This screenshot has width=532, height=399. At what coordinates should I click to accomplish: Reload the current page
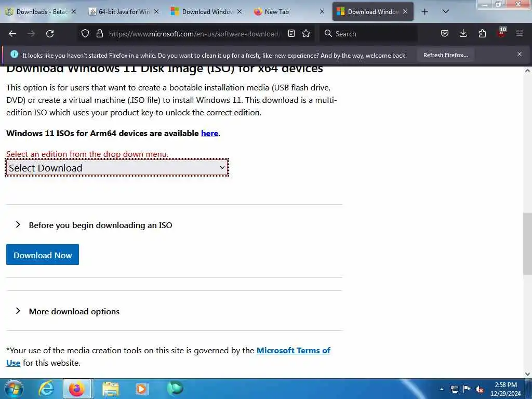(x=50, y=34)
